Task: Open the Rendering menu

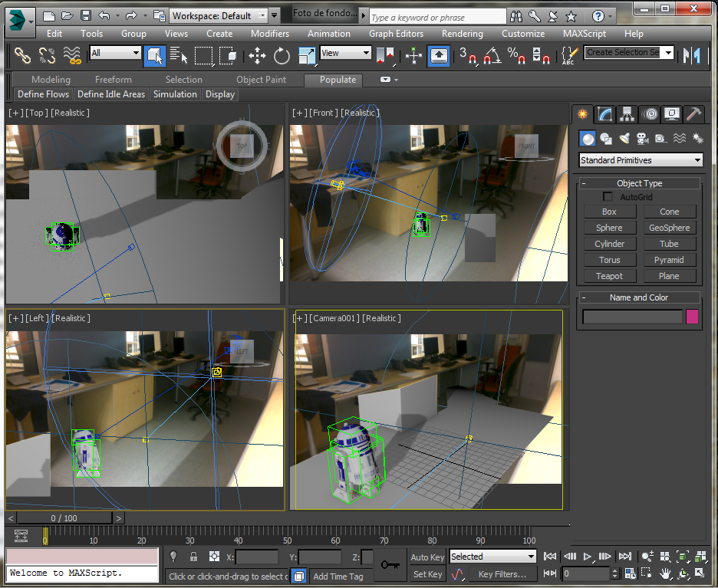Action: click(462, 34)
